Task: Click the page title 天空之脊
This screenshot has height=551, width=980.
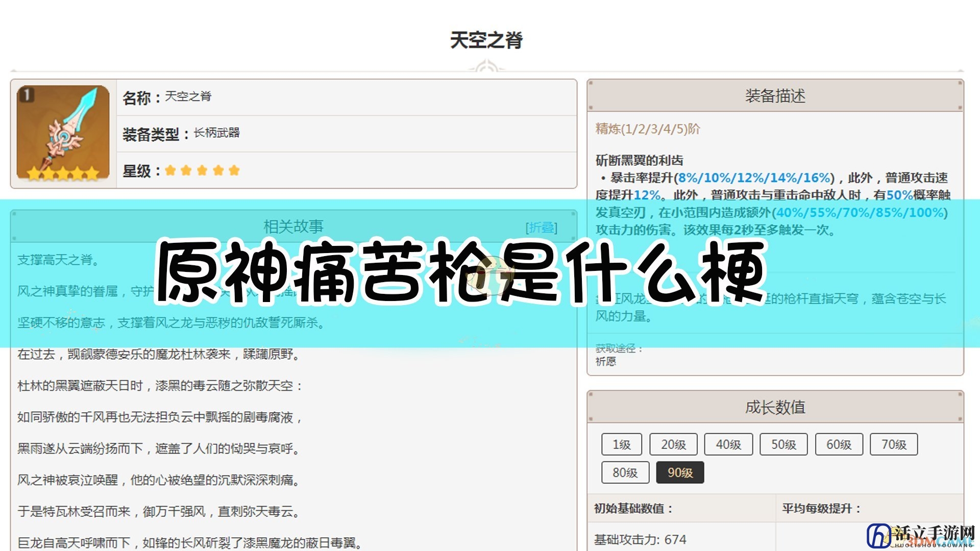Action: click(x=486, y=40)
